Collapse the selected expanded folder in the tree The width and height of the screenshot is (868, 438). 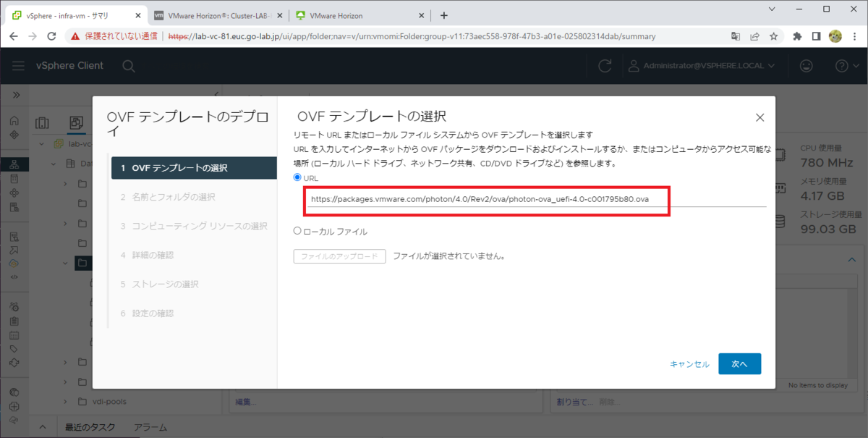coord(65,263)
